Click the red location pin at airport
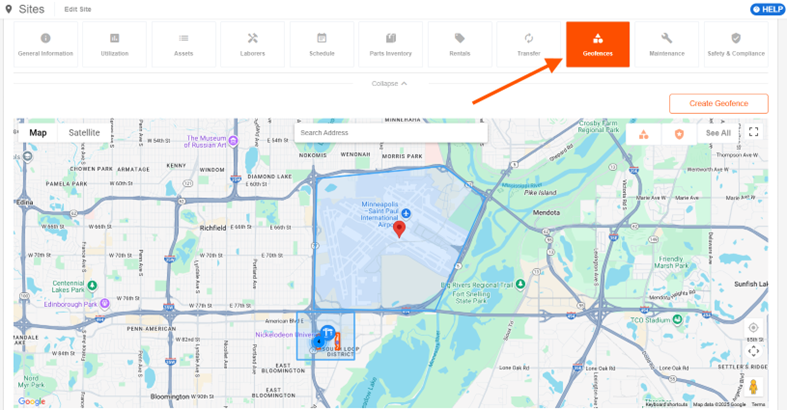Image resolution: width=787 pixels, height=410 pixels. pyautogui.click(x=399, y=229)
